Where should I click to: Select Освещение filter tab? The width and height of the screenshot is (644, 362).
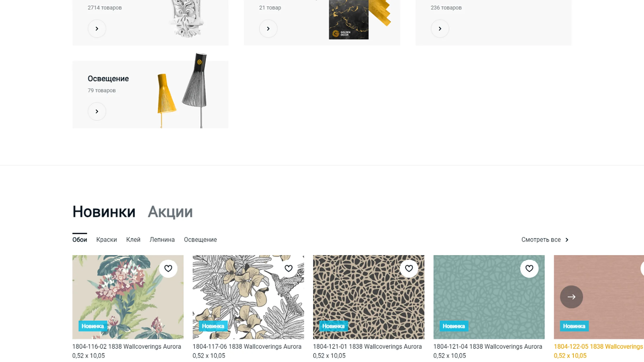tap(200, 240)
